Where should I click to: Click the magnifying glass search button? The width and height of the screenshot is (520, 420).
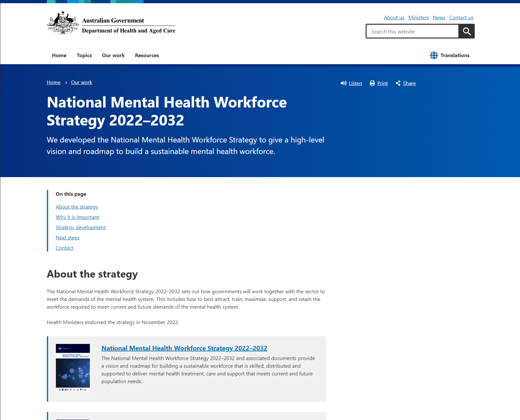point(466,31)
